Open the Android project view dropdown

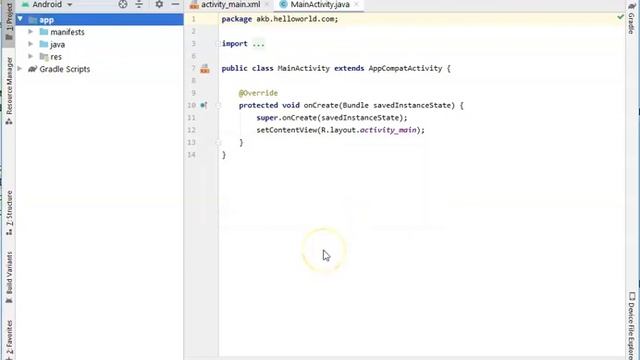(47, 4)
